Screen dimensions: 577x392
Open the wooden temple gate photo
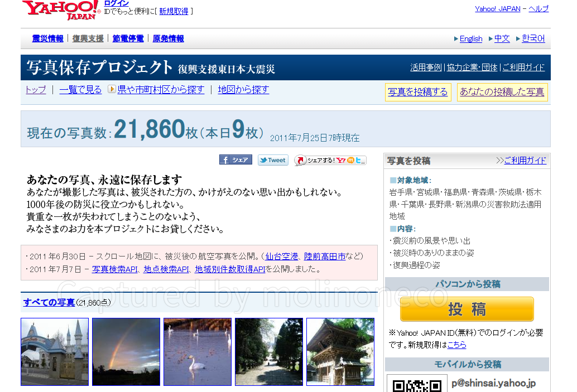pos(340,352)
